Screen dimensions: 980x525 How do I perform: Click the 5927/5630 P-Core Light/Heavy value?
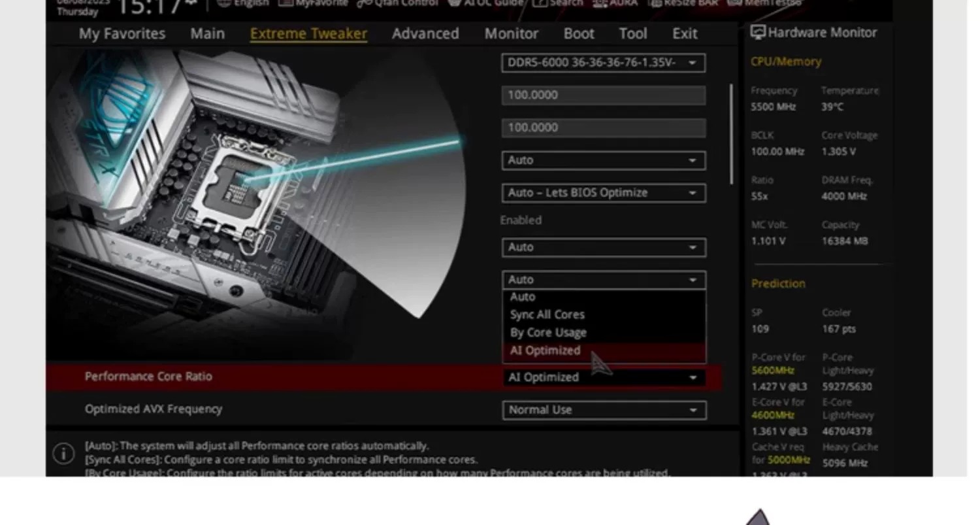tap(847, 386)
